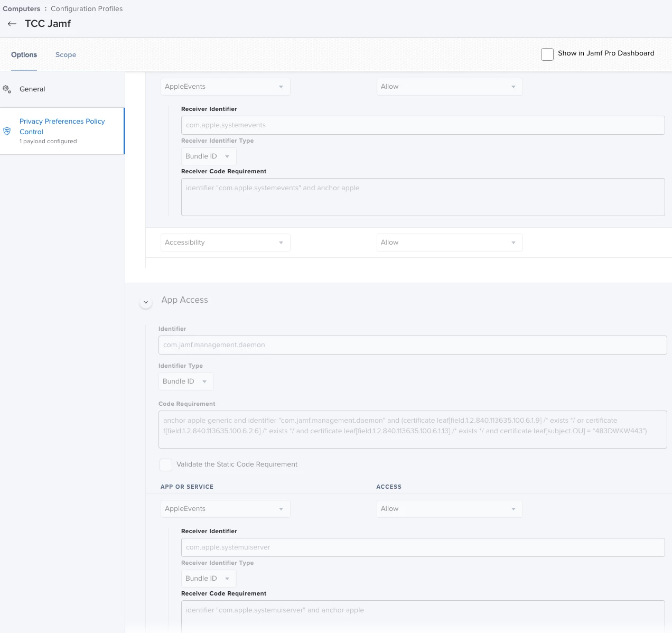Click the APP OR SERVICE column header
The height and width of the screenshot is (633, 672).
187,487
